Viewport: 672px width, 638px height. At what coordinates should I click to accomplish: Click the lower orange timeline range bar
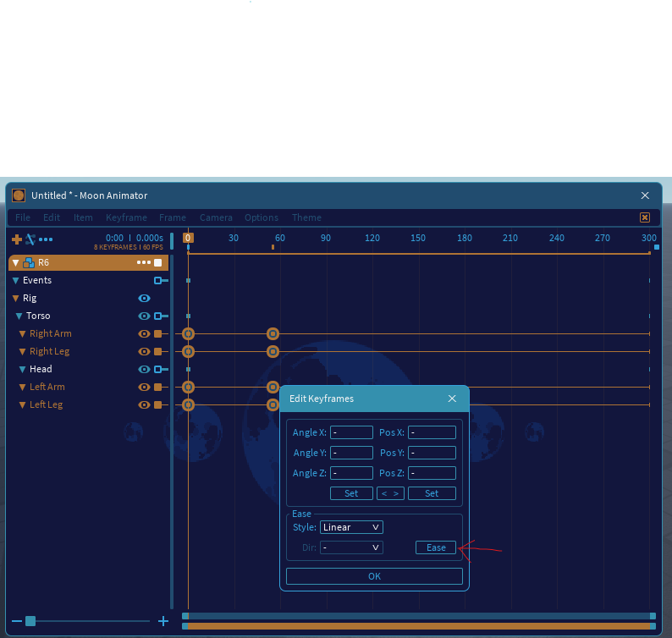(419, 626)
